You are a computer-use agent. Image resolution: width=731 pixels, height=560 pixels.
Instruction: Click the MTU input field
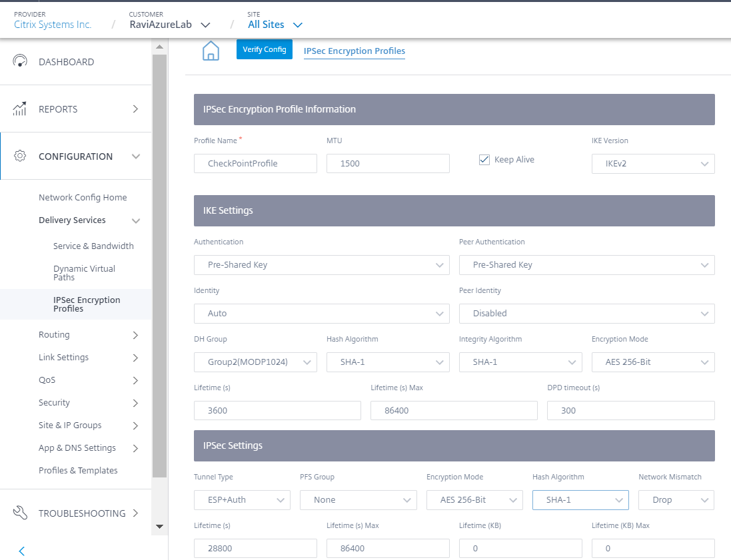click(x=388, y=164)
